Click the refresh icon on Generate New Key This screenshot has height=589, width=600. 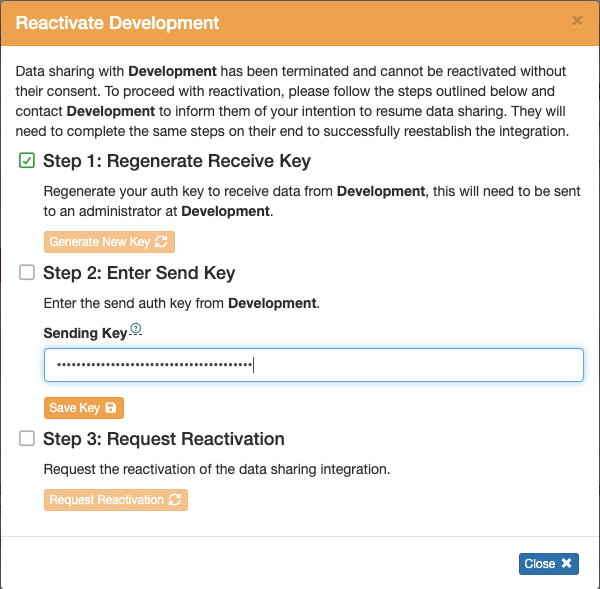click(x=162, y=242)
